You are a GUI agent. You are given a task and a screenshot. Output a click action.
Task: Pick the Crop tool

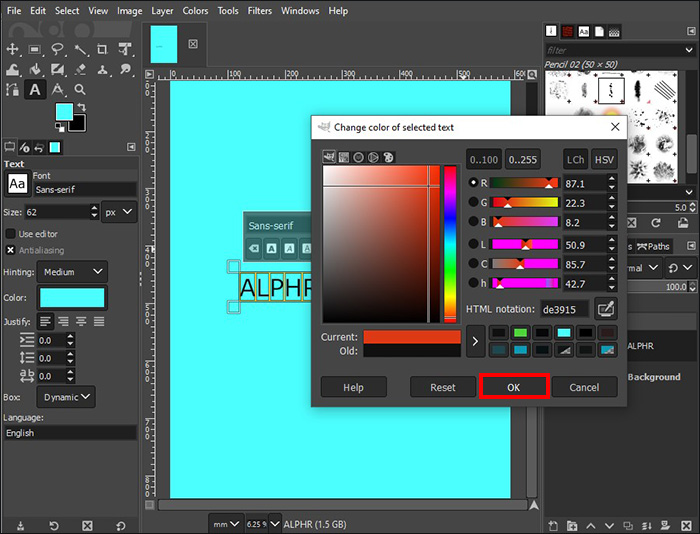click(x=100, y=49)
